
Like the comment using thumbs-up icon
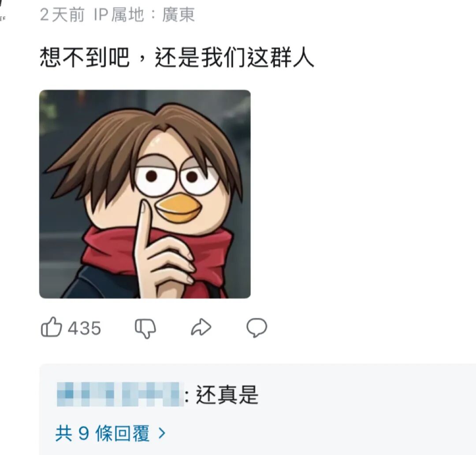(51, 327)
